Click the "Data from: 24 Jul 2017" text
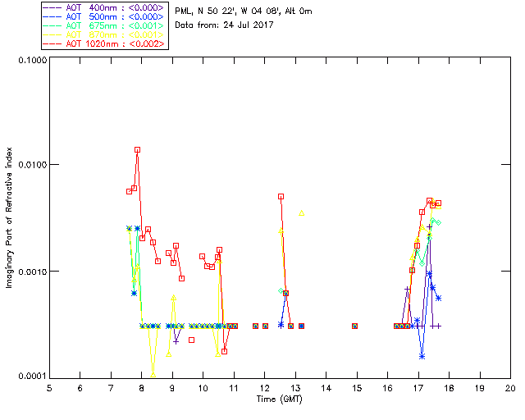525x420 pixels. click(x=224, y=25)
